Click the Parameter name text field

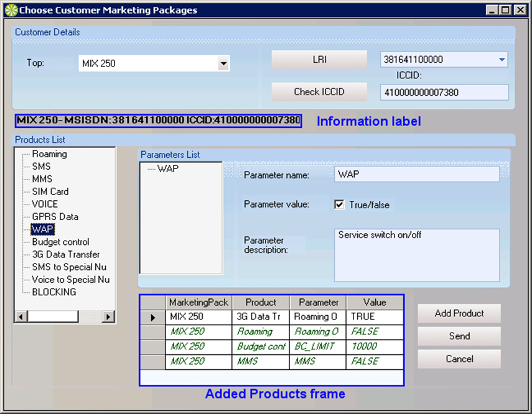(x=416, y=175)
